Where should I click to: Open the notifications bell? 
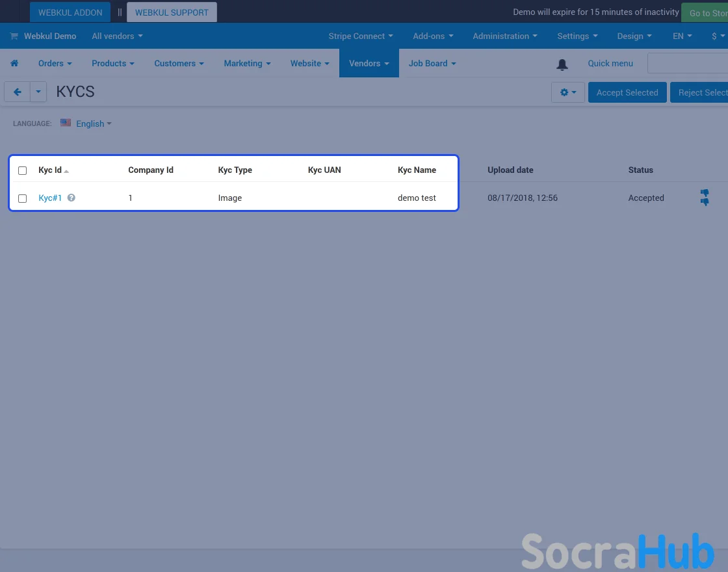click(x=562, y=64)
